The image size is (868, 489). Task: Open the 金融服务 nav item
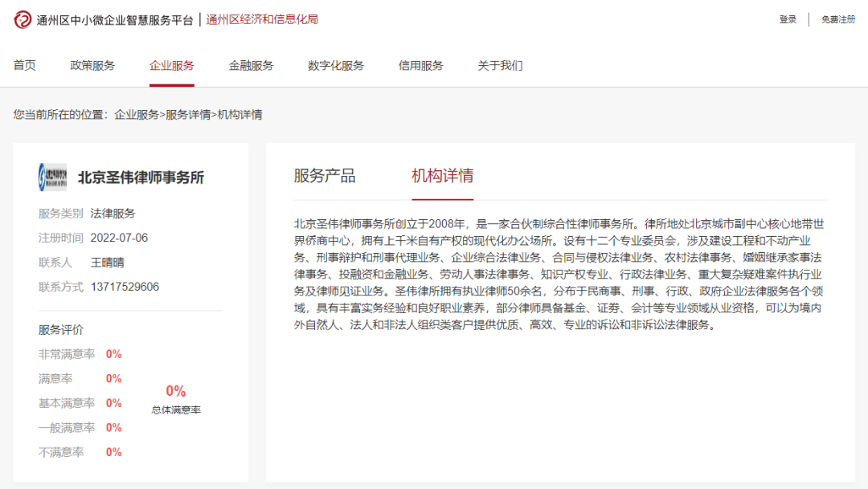click(x=251, y=65)
